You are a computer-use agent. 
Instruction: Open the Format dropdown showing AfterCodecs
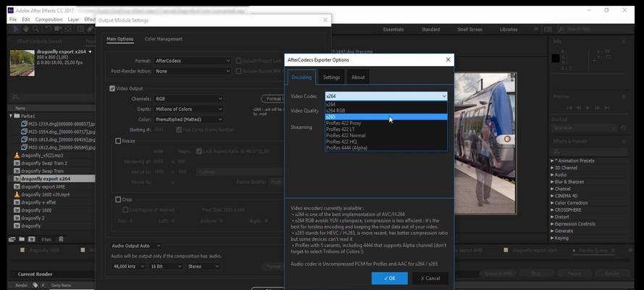click(x=193, y=61)
